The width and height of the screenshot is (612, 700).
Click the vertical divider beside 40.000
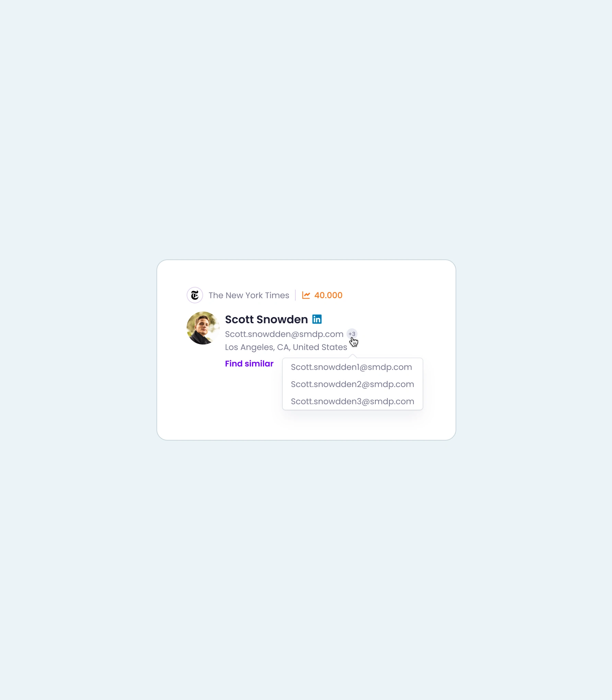pyautogui.click(x=295, y=295)
